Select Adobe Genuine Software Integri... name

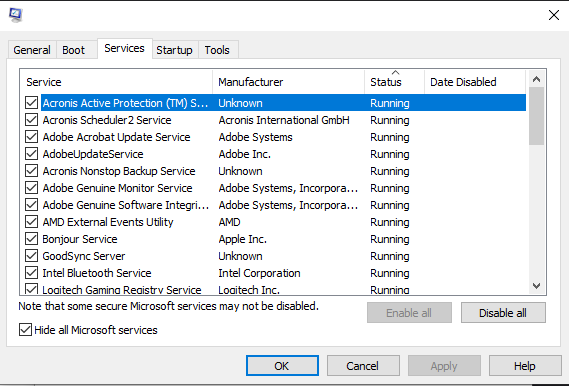pos(126,205)
